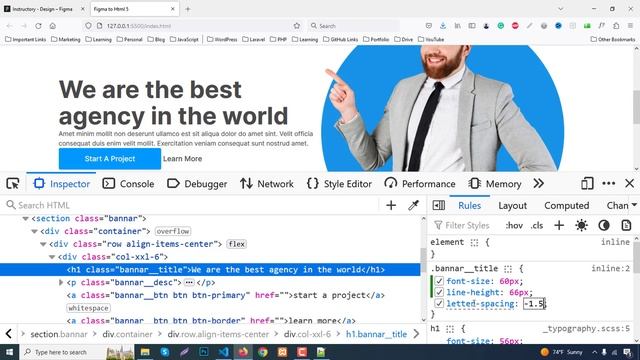Select div.col-xxl-6 breadcrumb

click(x=307, y=334)
